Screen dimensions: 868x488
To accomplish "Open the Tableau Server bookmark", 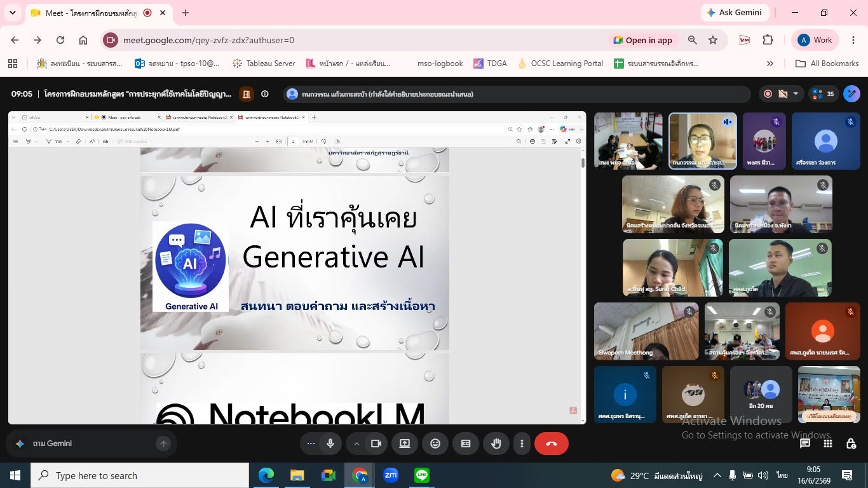I will pos(264,64).
